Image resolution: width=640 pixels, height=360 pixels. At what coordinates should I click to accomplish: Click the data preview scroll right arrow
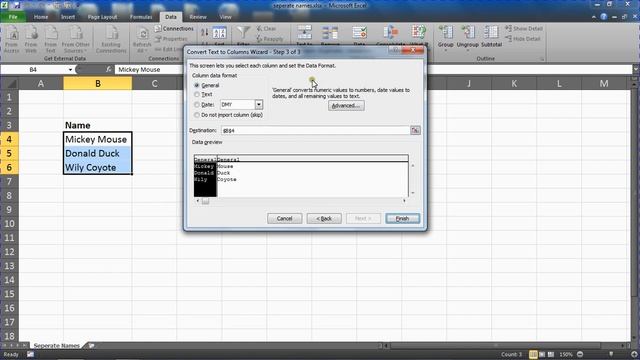[x=404, y=201]
